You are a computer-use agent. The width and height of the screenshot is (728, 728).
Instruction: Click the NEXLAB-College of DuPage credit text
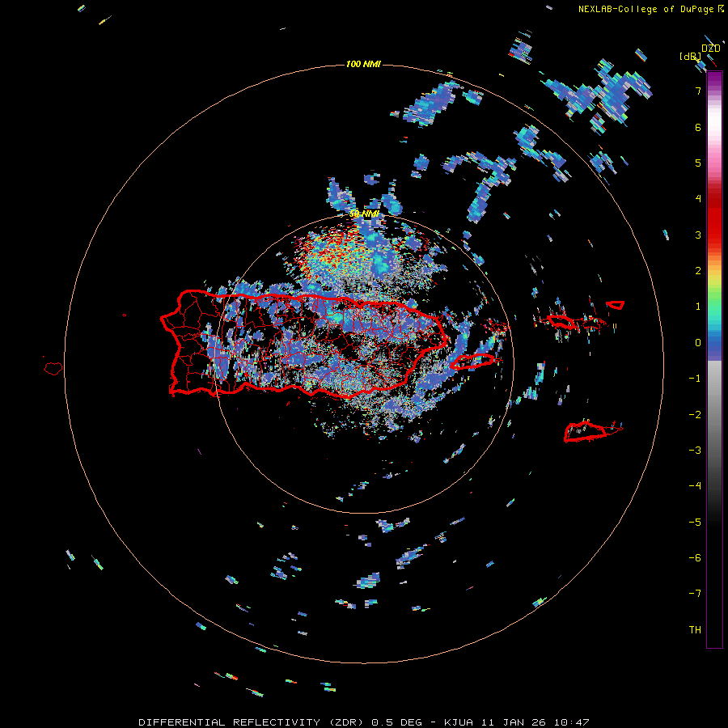click(x=645, y=9)
